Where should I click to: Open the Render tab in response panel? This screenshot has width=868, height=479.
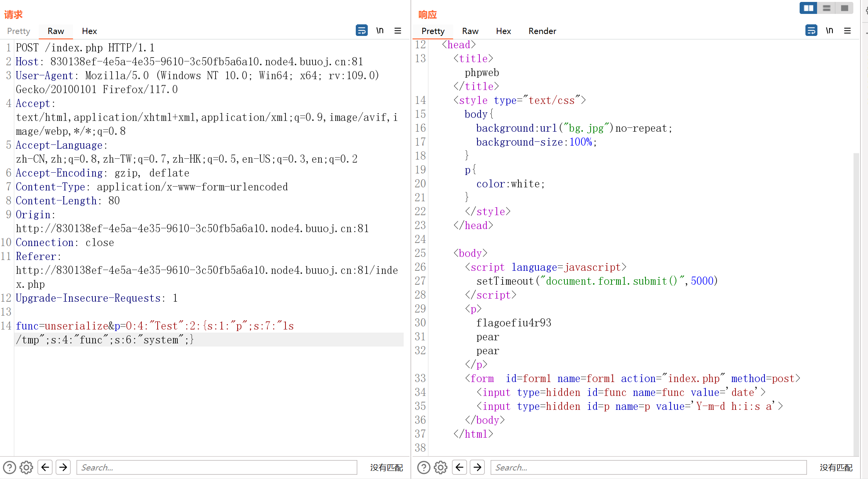(542, 31)
